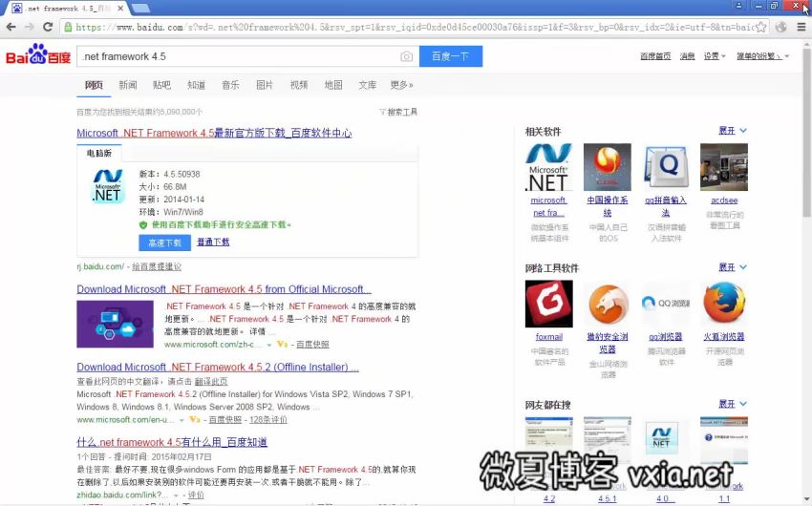
Task: Click the globe extension icon in toolbar
Action: pos(781,27)
